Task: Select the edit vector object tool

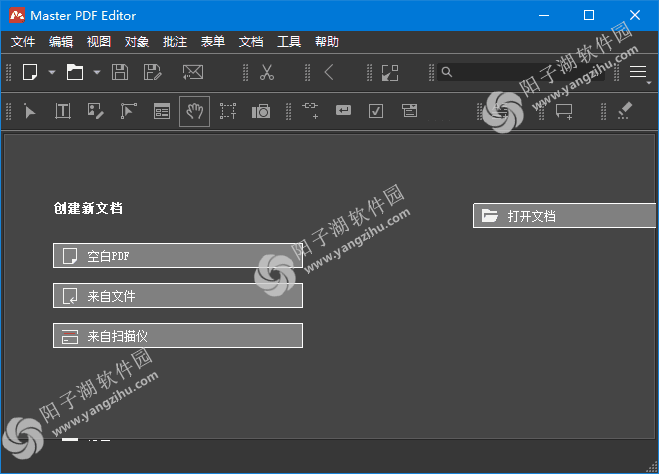Action: coord(129,111)
